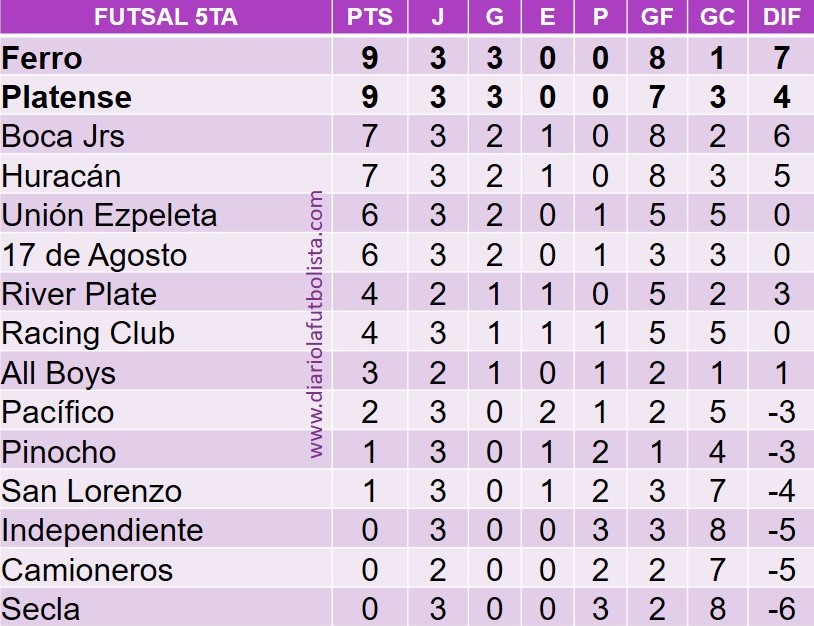Select the Unión Ezpeleta team name
The image size is (814, 626).
point(109,215)
